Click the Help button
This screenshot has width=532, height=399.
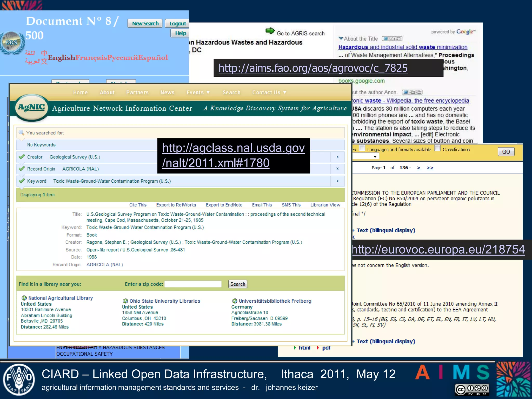tap(180, 33)
